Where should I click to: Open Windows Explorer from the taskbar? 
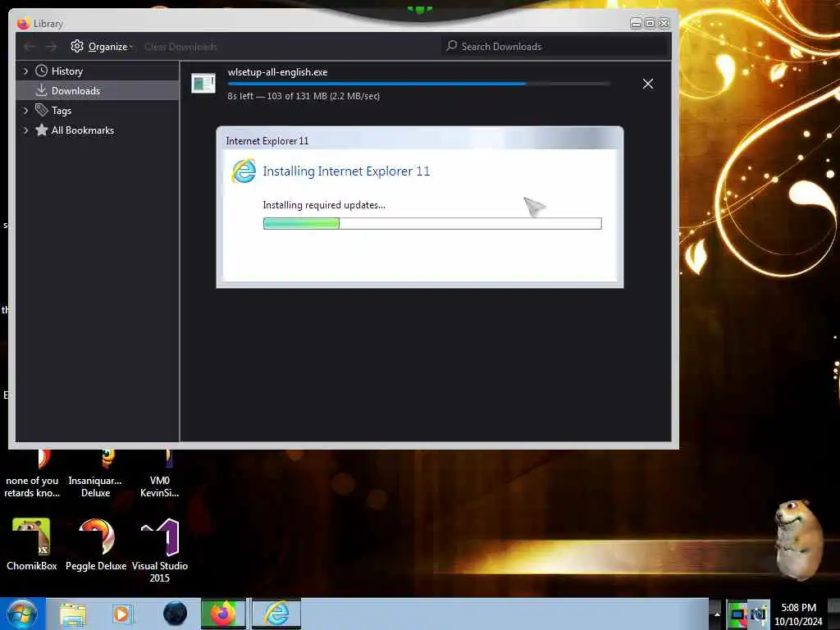pos(73,614)
